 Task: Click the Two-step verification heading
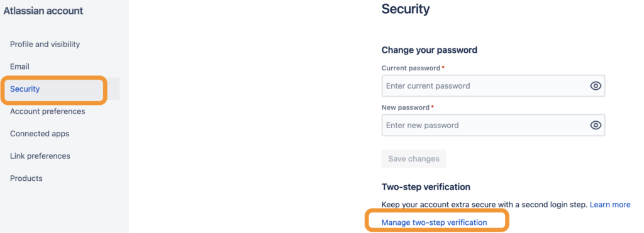426,187
